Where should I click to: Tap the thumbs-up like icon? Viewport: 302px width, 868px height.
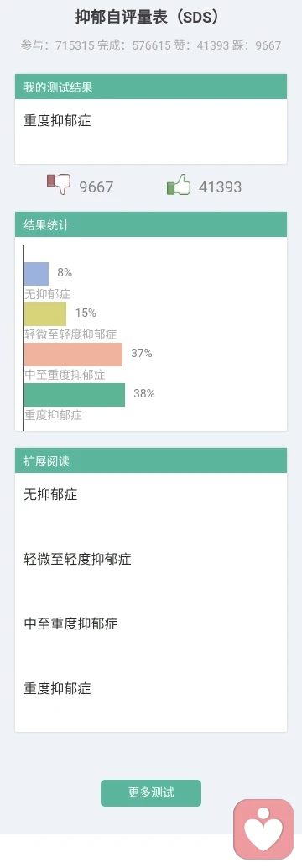coord(179,184)
